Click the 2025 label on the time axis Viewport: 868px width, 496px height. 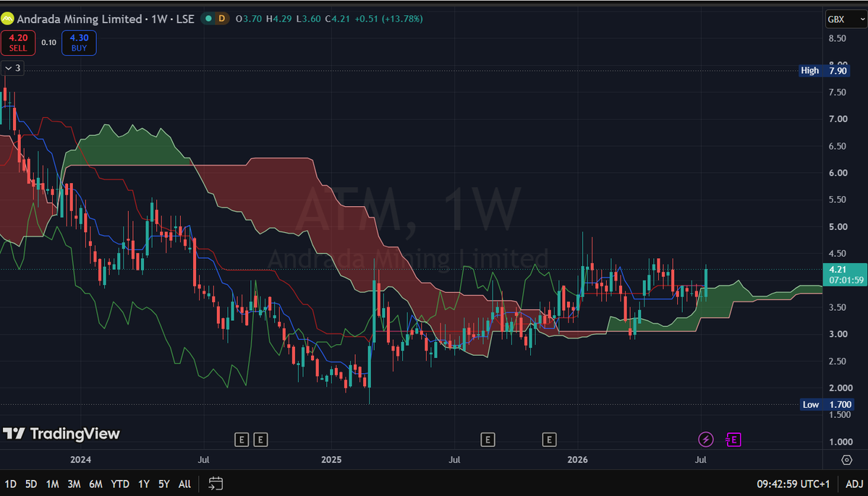[331, 459]
